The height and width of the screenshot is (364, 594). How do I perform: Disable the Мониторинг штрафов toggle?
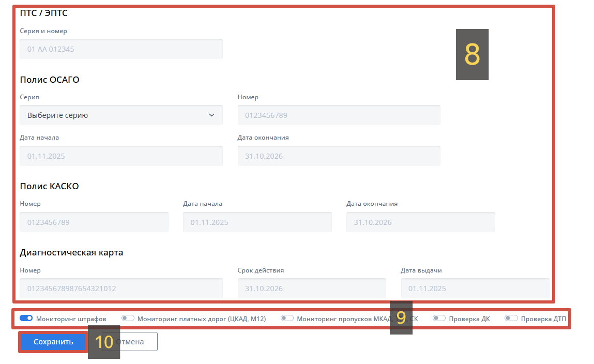pyautogui.click(x=26, y=318)
